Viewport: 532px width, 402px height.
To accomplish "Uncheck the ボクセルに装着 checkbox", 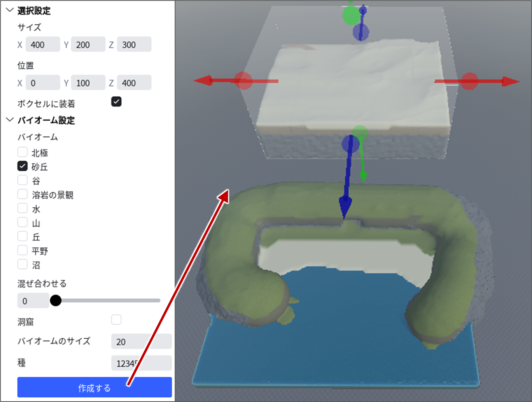I will 116,102.
